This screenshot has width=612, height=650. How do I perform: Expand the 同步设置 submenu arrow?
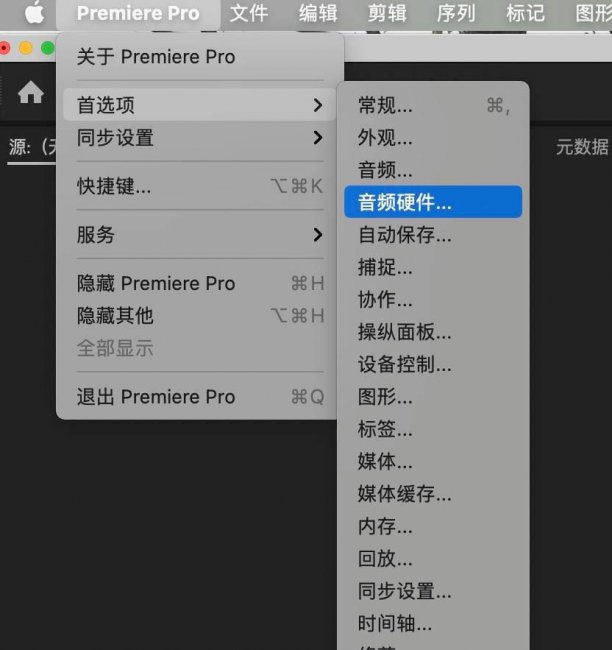tap(318, 137)
